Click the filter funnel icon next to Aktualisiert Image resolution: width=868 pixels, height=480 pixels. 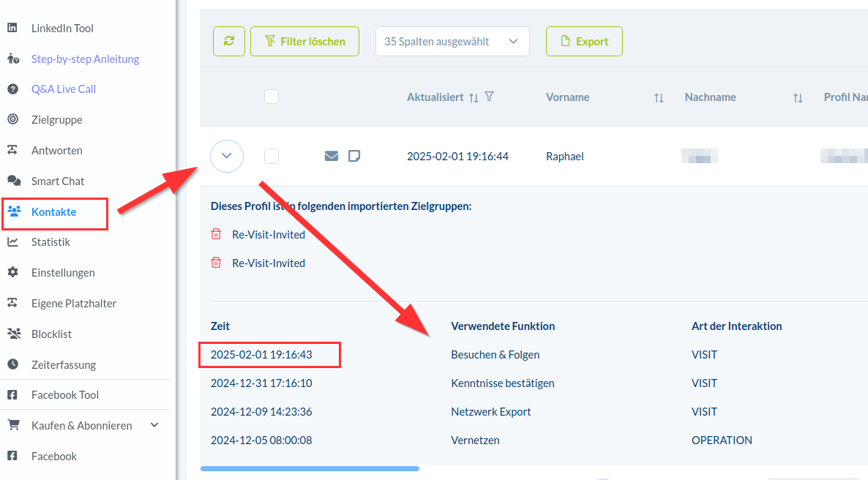point(490,97)
